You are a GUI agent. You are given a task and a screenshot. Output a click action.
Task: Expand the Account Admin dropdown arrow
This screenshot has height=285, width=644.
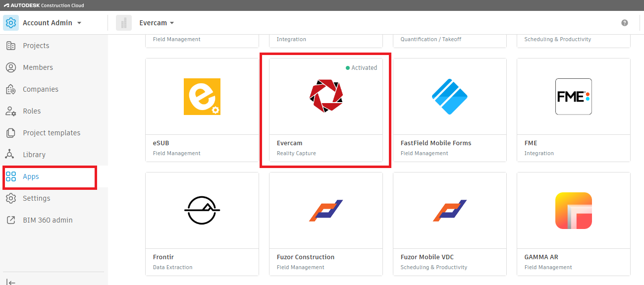click(79, 23)
